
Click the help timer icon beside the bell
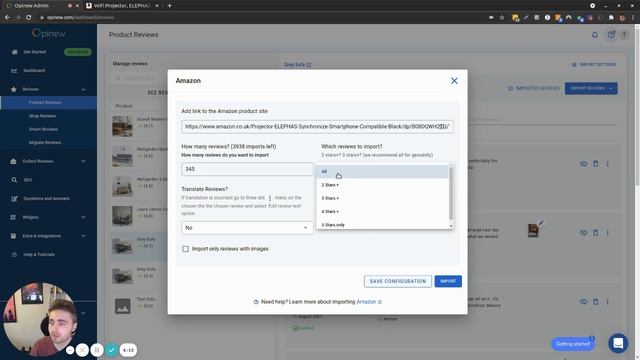pyautogui.click(x=611, y=35)
